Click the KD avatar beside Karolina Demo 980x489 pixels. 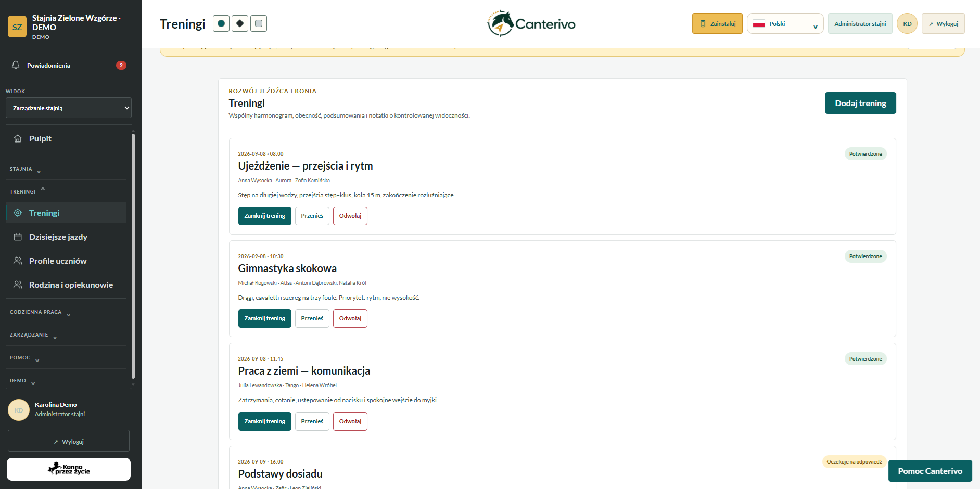(19, 410)
